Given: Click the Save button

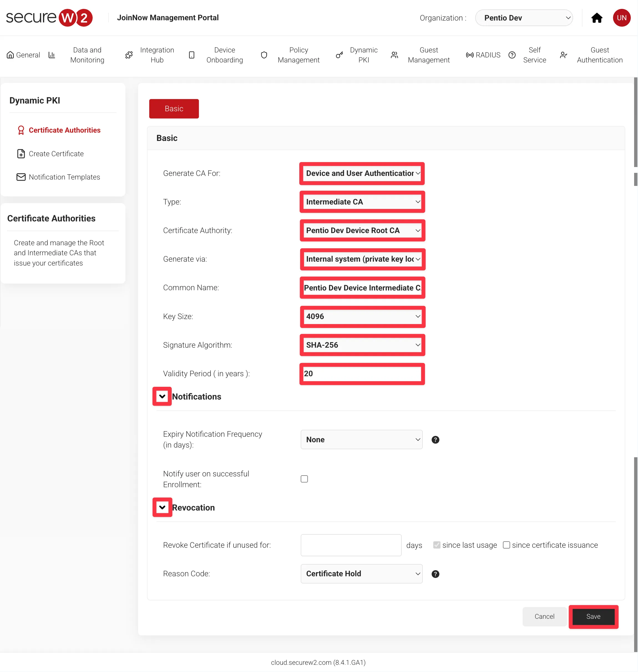Looking at the screenshot, I should pyautogui.click(x=593, y=617).
